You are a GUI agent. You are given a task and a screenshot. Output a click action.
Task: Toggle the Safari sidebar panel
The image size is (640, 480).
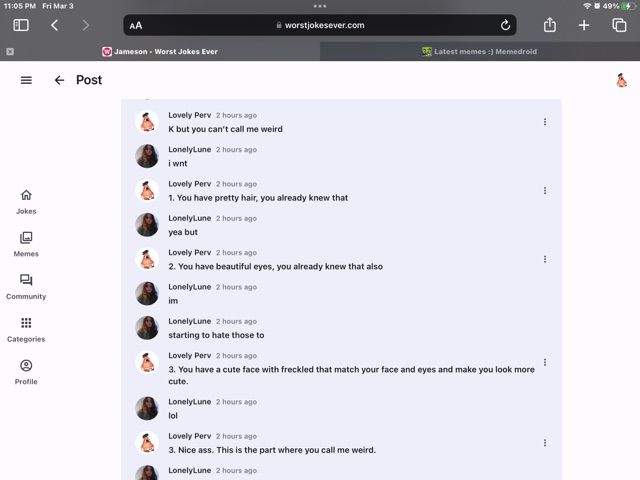21,25
